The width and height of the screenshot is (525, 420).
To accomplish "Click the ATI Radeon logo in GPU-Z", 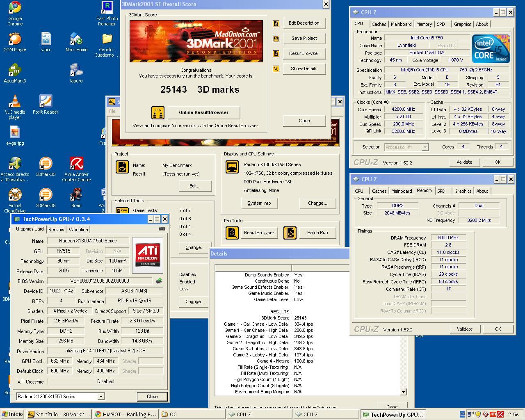I will [148, 255].
